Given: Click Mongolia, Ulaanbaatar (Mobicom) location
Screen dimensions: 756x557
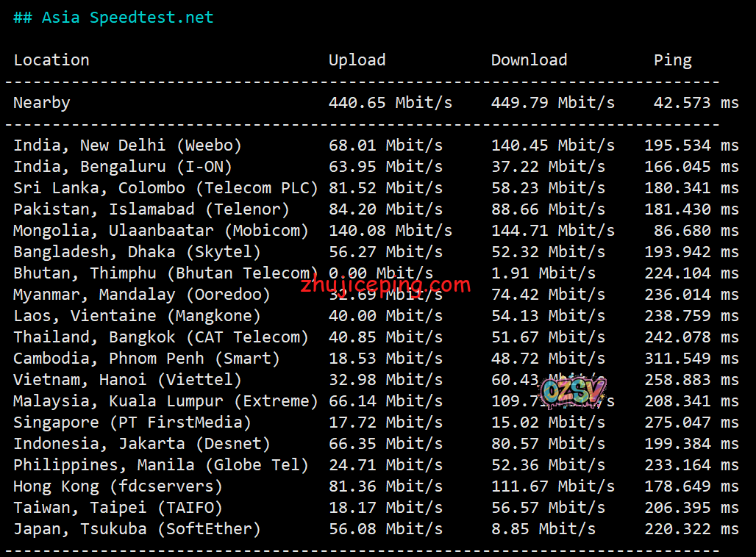Looking at the screenshot, I should [x=161, y=231].
